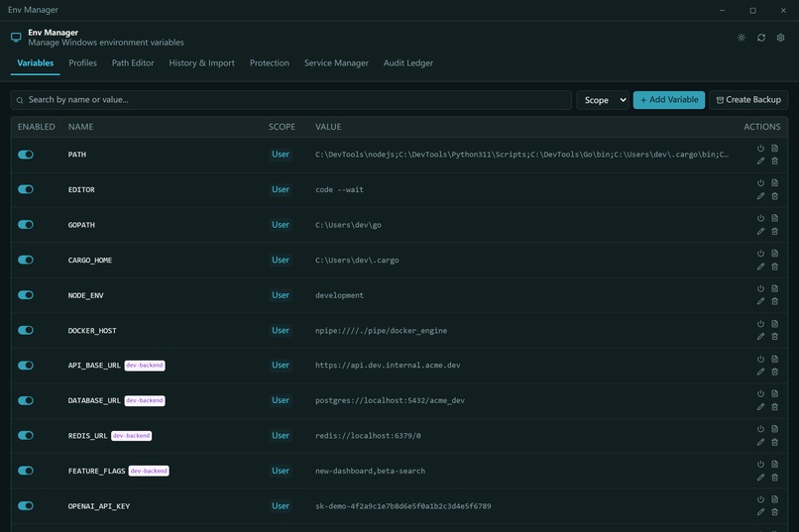
Task: Open the Scope filter dropdown
Action: pyautogui.click(x=603, y=100)
